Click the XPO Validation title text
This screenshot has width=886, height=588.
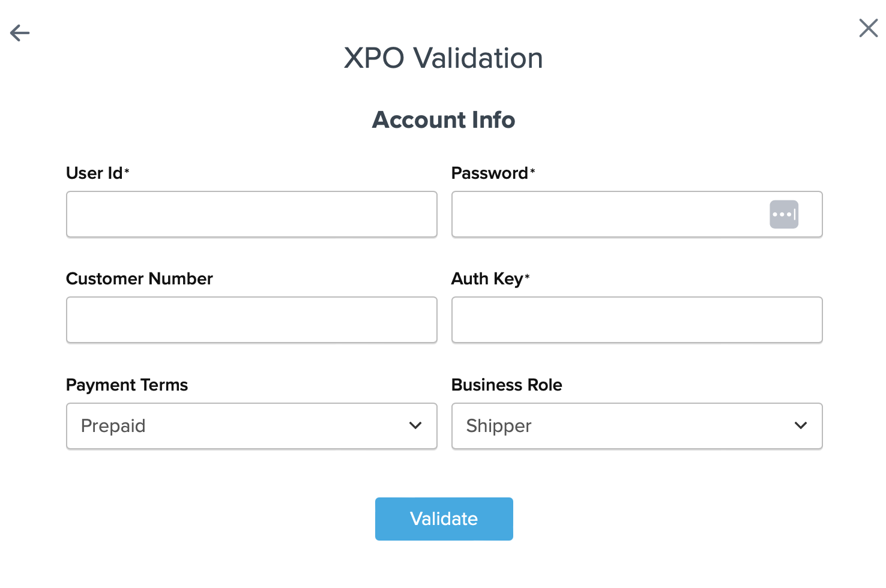[x=443, y=58]
